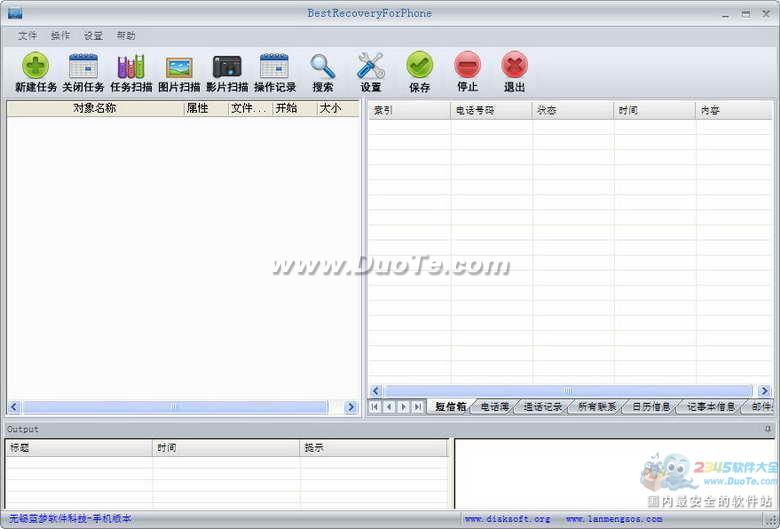780x529 pixels.
Task: Click the status bar text 无锡蓝梦软件科技-手机版本
Action: click(70, 519)
